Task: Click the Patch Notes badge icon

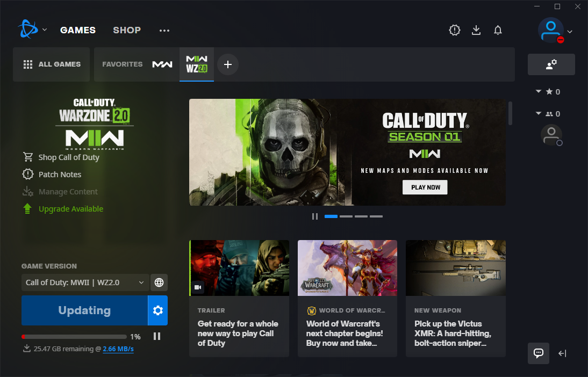Action: 28,174
